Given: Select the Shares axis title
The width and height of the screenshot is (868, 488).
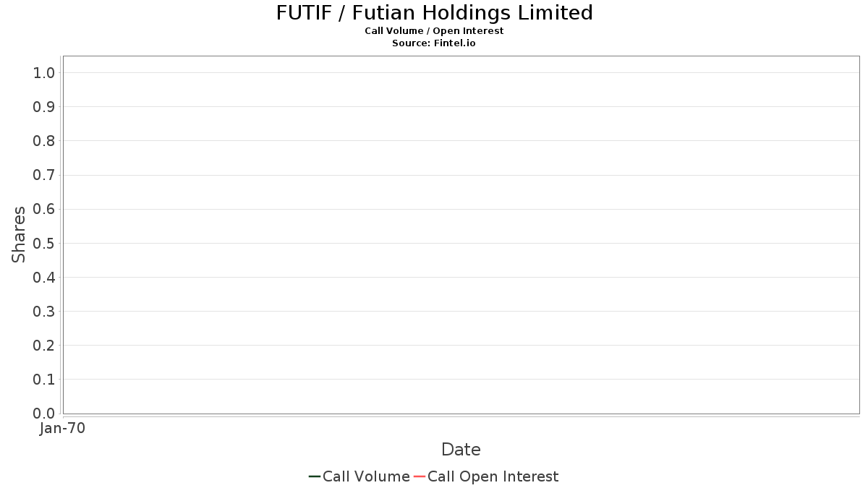Looking at the screenshot, I should [19, 234].
